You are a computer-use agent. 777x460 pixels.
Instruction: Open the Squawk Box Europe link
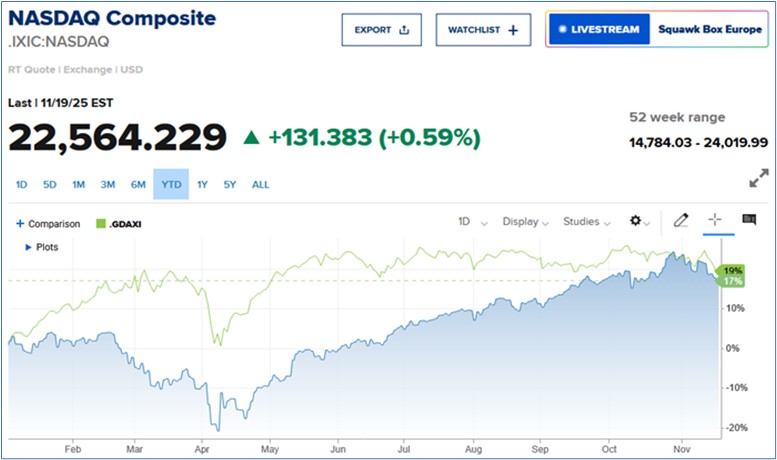pyautogui.click(x=706, y=30)
